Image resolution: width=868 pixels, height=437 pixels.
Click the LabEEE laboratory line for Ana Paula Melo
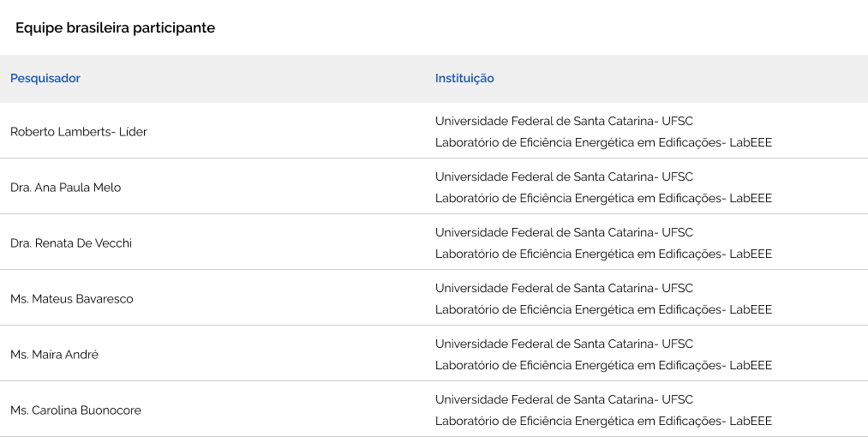pyautogui.click(x=603, y=198)
